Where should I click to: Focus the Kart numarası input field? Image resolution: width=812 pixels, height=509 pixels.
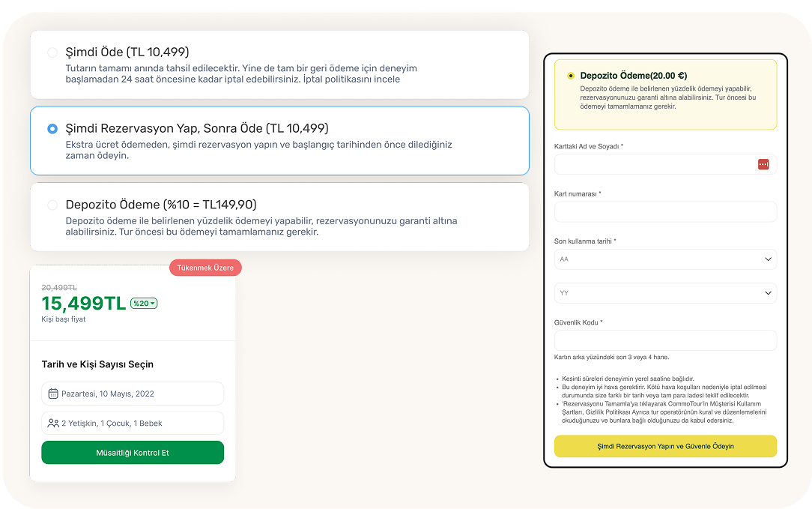pos(665,212)
